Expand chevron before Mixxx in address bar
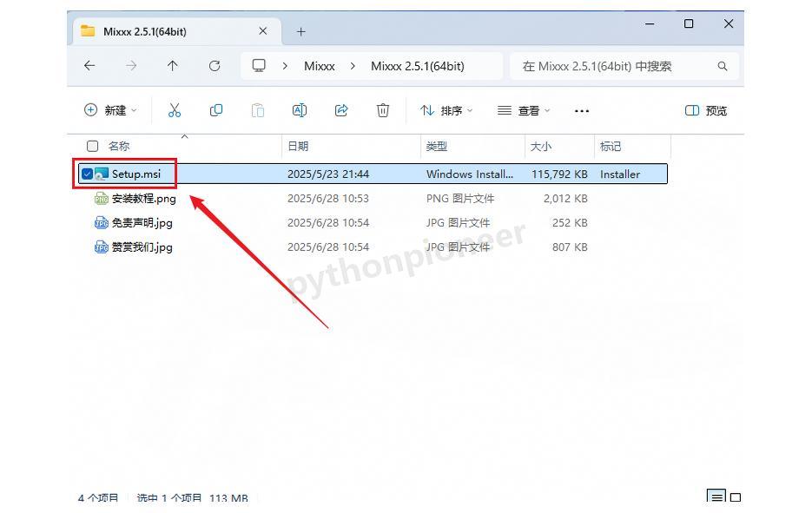This screenshot has width=812, height=513. tap(285, 66)
